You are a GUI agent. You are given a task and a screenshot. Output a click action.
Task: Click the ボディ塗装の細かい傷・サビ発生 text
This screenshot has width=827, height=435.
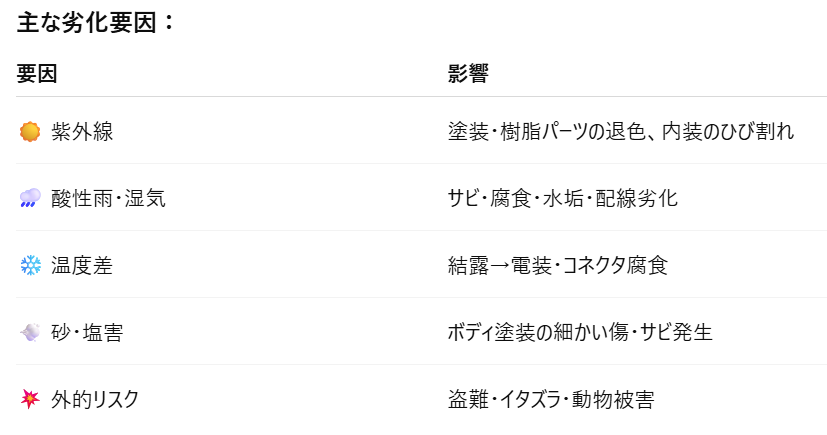coord(580,333)
